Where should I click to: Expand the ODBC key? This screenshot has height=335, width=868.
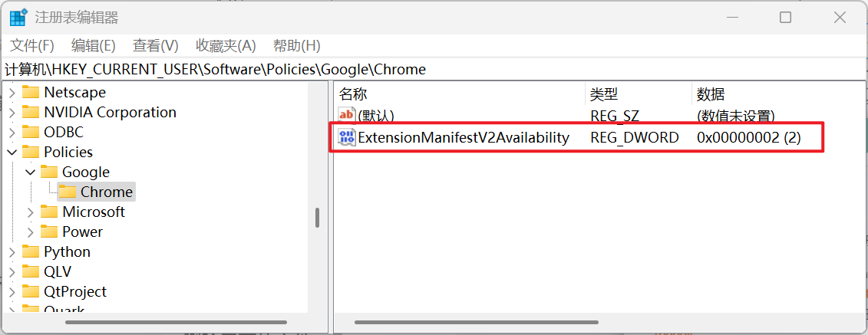coord(12,132)
